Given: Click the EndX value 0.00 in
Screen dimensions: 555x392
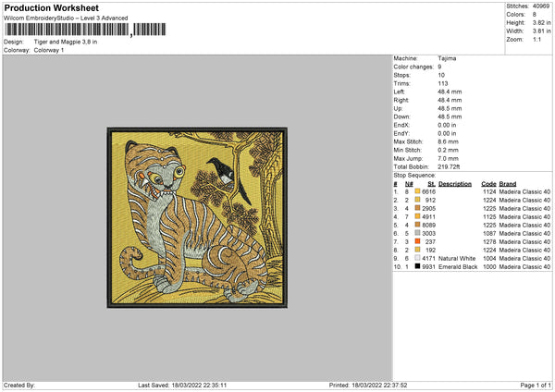Looking at the screenshot, I should tap(447, 125).
